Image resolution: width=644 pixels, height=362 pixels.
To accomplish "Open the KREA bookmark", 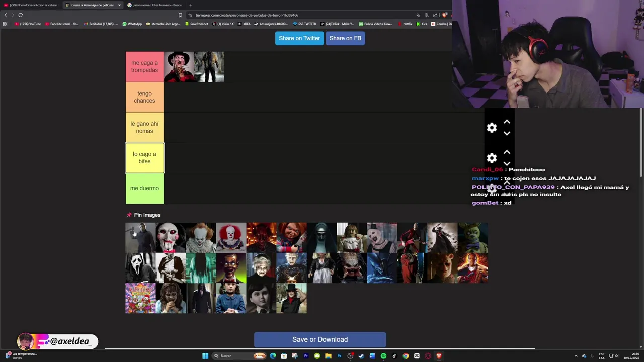I will pyautogui.click(x=244, y=24).
